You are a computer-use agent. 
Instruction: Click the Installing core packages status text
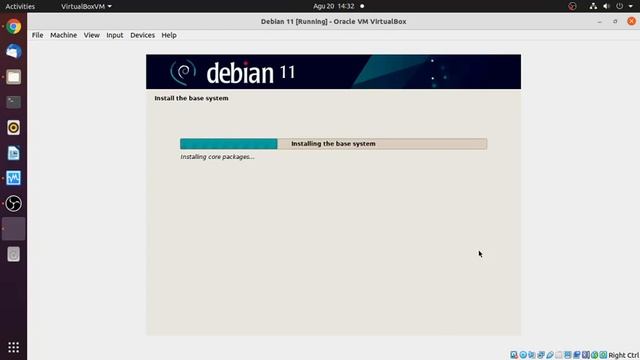(217, 157)
